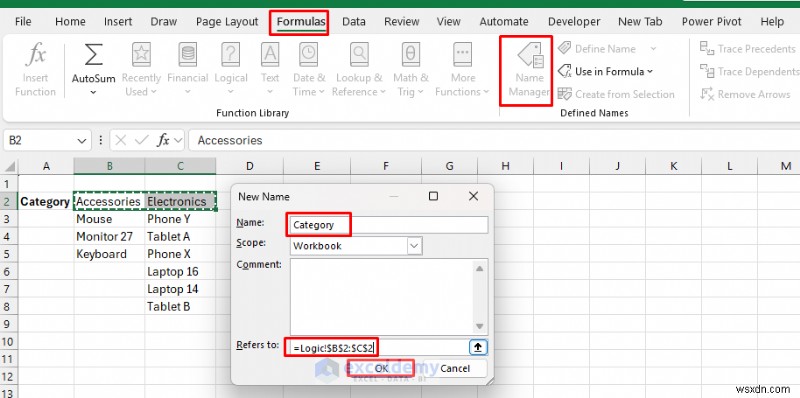Select the Monitor 27 cell
800x398 pixels.
click(x=109, y=237)
